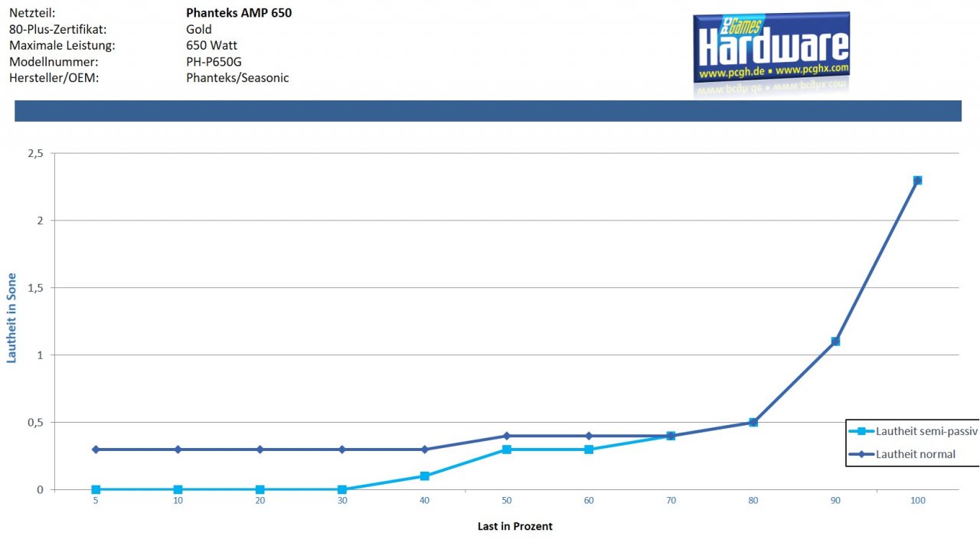Click the "10" x-axis load label
Screen dimensions: 980x559
tap(178, 500)
